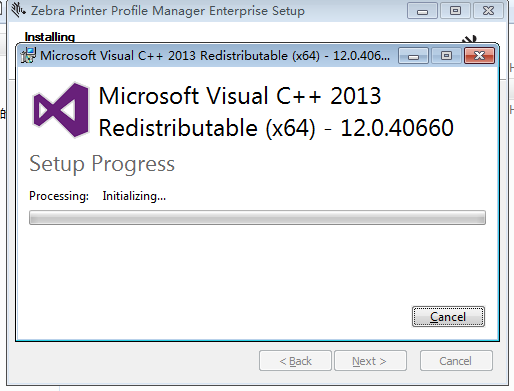Click the Processing: Initializing... status text

click(x=97, y=196)
